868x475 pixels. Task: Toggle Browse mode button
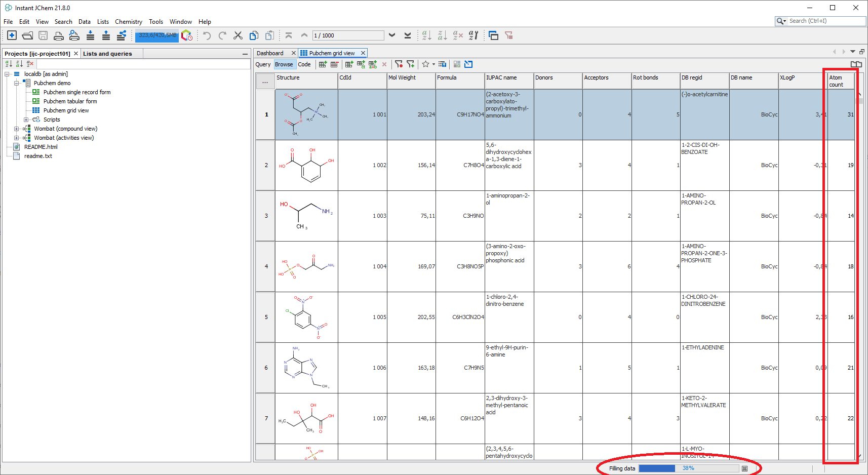click(x=284, y=64)
